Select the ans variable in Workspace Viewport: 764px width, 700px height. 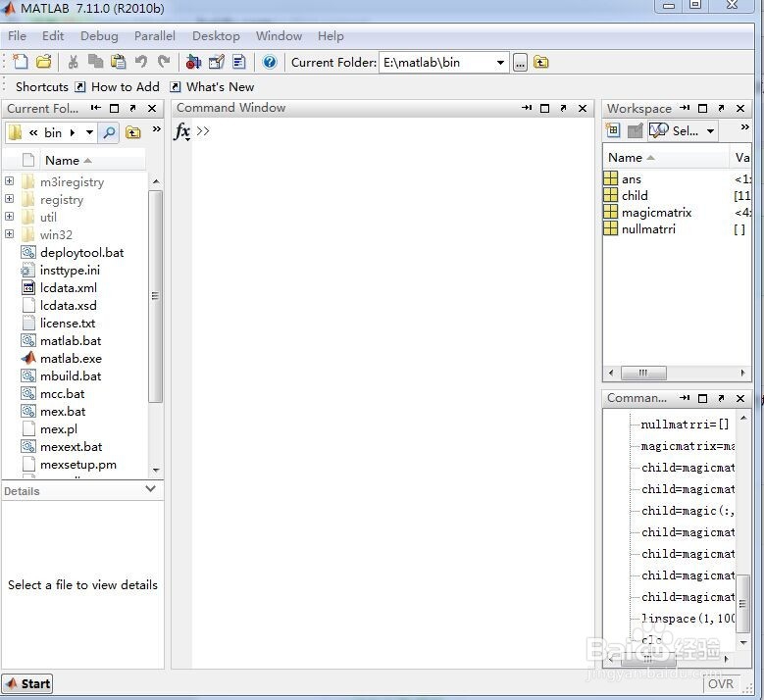tap(631, 179)
